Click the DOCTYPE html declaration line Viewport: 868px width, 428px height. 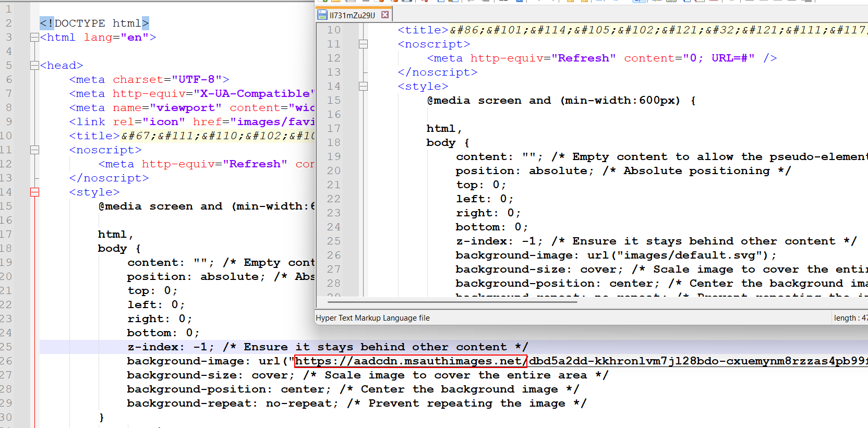coord(94,23)
